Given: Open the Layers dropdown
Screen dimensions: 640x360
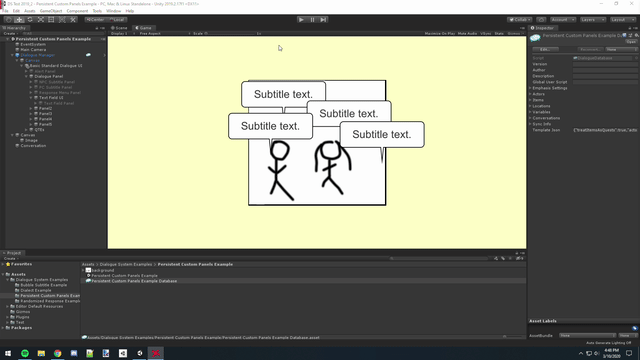Looking at the screenshot, I should pos(593,20).
